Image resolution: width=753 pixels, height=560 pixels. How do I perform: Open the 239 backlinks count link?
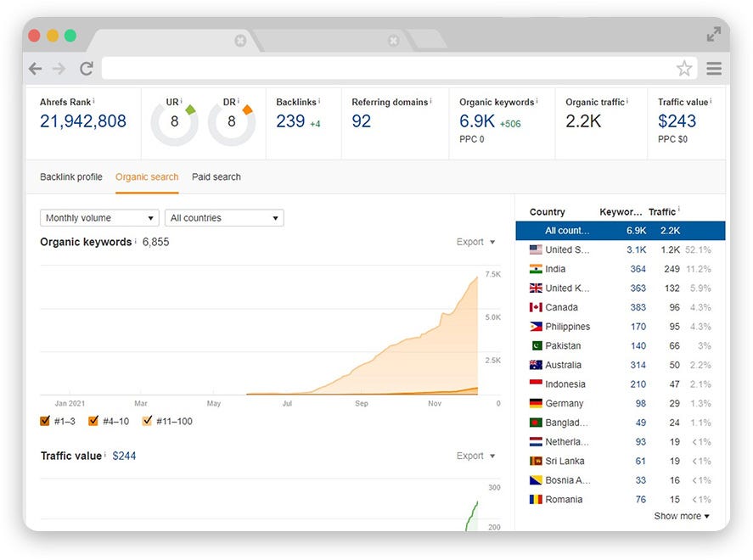290,121
